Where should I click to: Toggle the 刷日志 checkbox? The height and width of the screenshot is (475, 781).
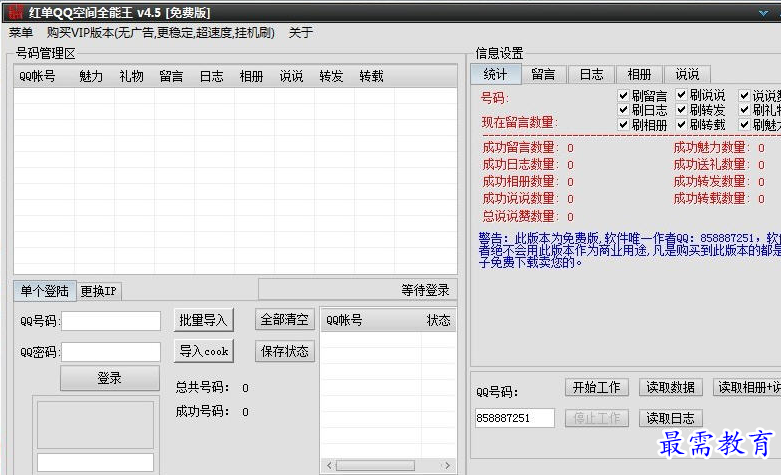click(623, 109)
